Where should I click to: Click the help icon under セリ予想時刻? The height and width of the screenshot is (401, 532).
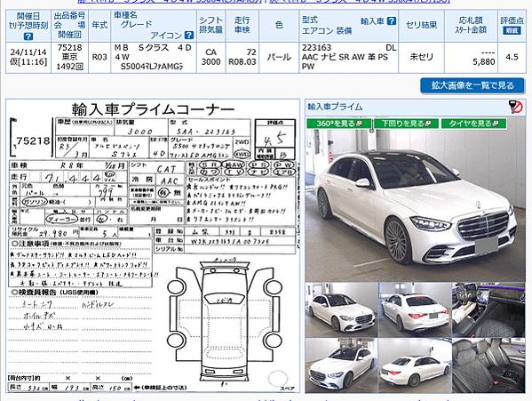click(x=28, y=36)
